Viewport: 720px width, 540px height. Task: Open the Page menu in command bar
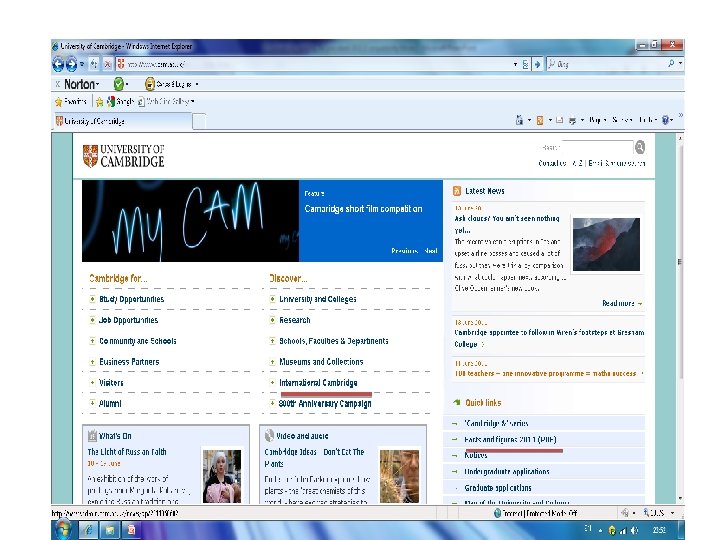597,120
